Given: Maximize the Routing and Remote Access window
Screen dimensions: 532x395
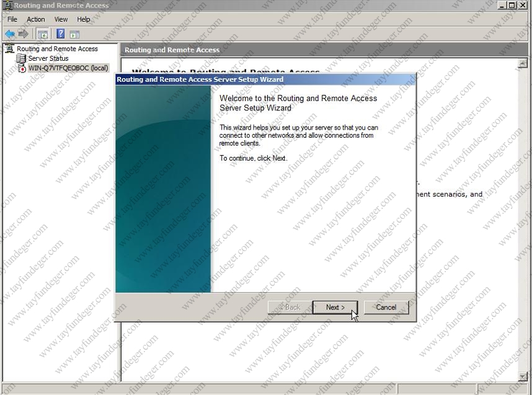Looking at the screenshot, I should coord(512,6).
